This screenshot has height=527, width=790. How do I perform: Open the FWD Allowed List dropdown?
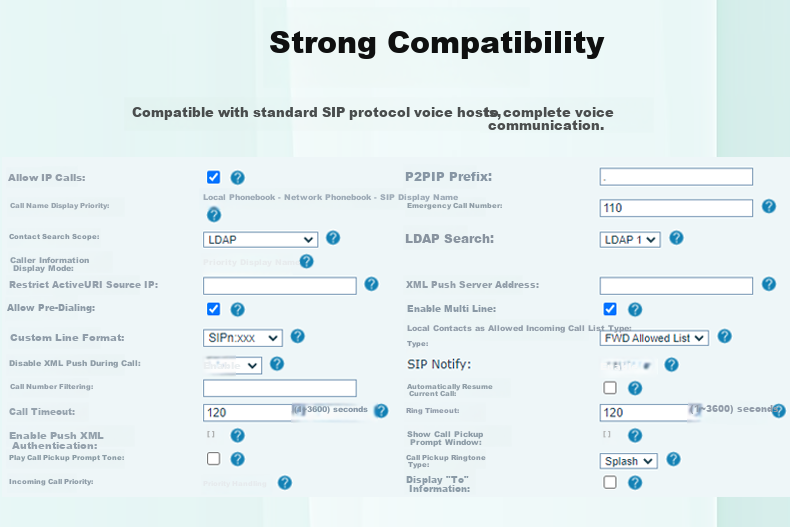point(654,338)
